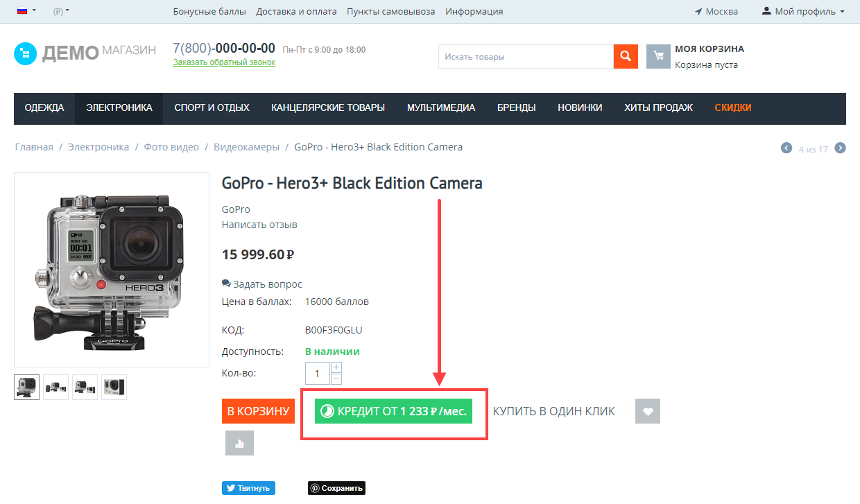Click Задать вопрос link
The height and width of the screenshot is (504, 860).
[x=268, y=284]
